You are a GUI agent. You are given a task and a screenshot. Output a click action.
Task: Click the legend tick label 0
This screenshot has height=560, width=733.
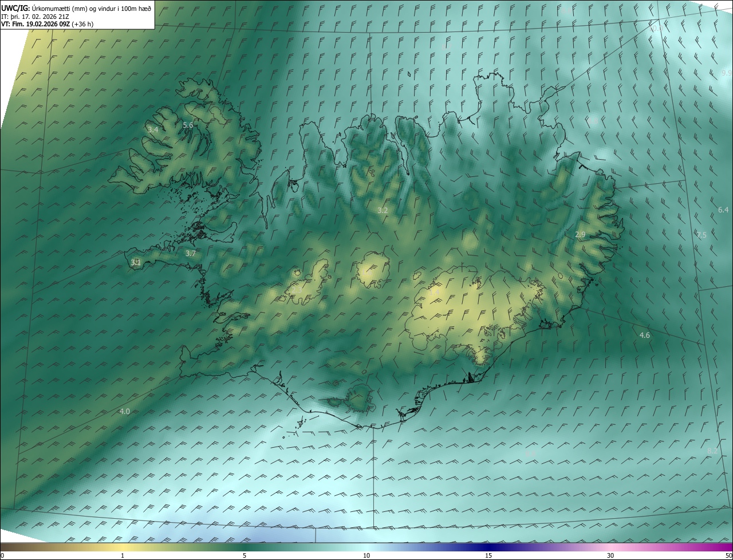(2, 555)
